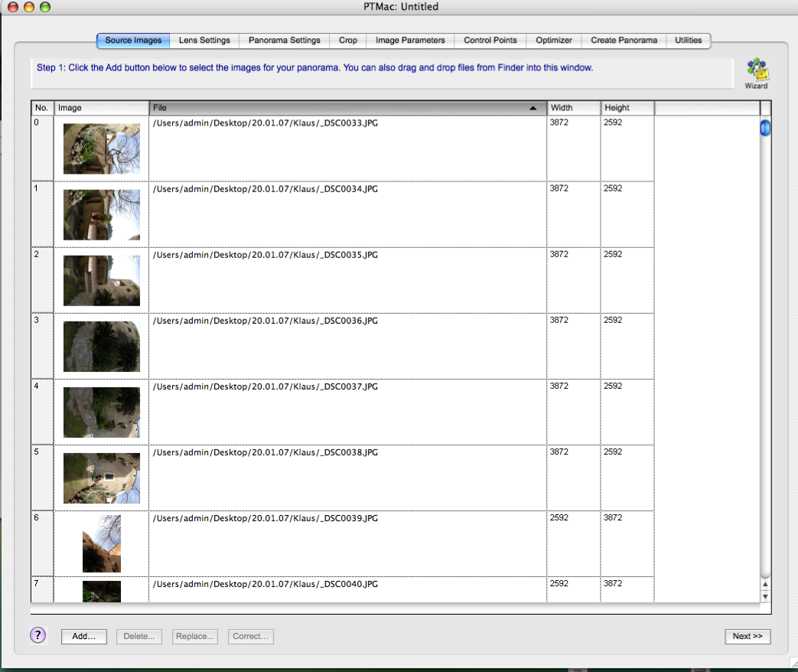This screenshot has width=798, height=672.
Task: Select thumbnail of _DSC0033.JPG
Action: (x=101, y=148)
